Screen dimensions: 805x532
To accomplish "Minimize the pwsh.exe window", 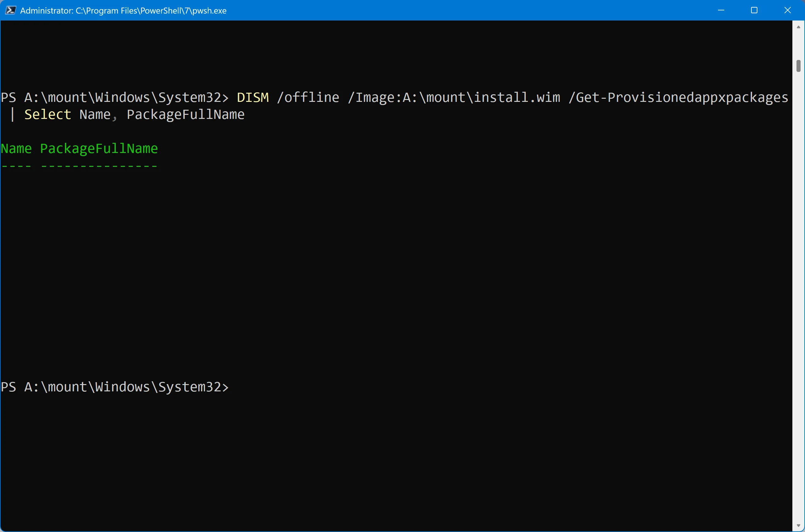I will pos(721,10).
